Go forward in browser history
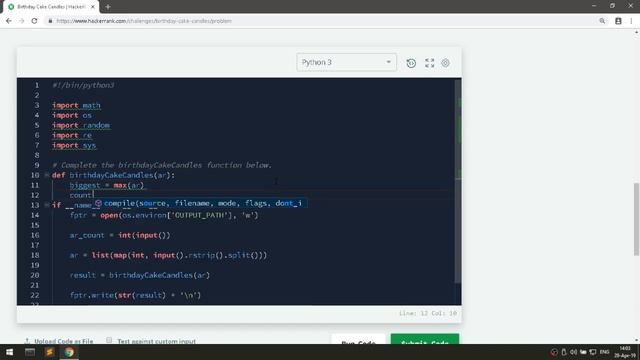640x360 pixels. pyautogui.click(x=22, y=21)
